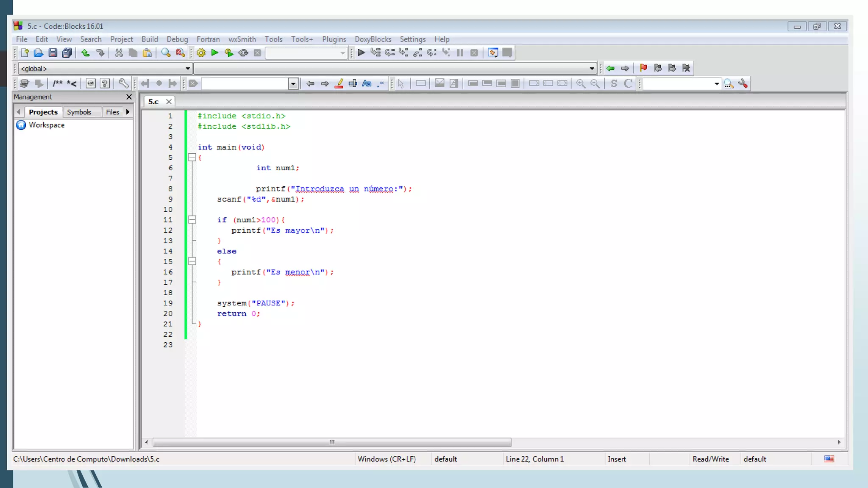Save the file with the floppy disk icon
Image resolution: width=868 pixels, height=488 pixels.
click(x=53, y=53)
